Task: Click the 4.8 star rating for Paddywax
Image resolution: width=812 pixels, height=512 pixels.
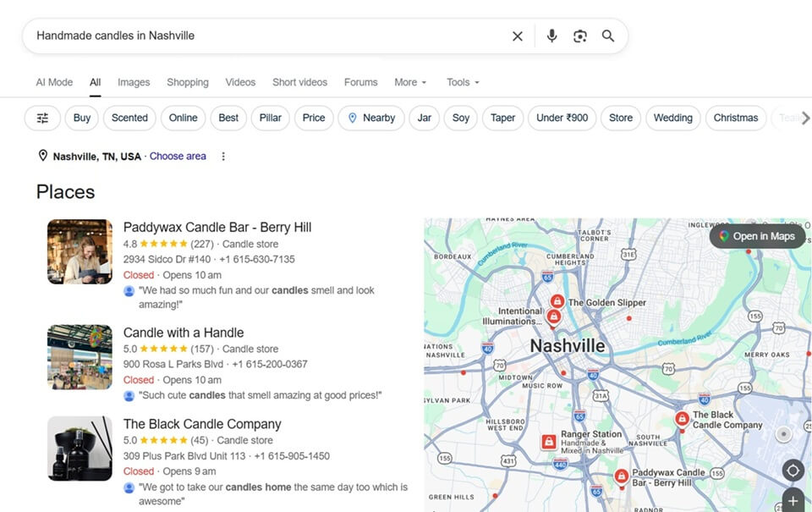Action: coord(156,244)
